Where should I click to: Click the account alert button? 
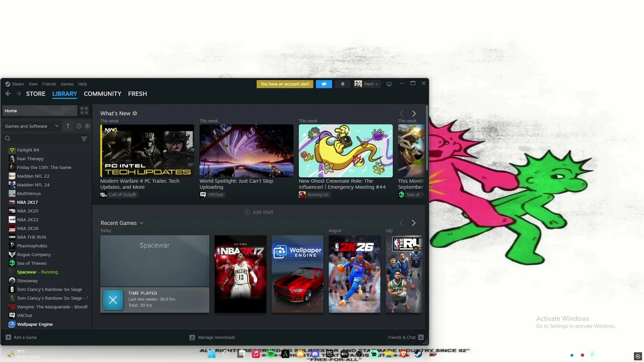pyautogui.click(x=285, y=84)
